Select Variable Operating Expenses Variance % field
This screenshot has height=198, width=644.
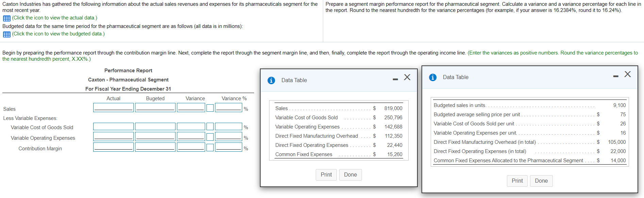pyautogui.click(x=229, y=137)
